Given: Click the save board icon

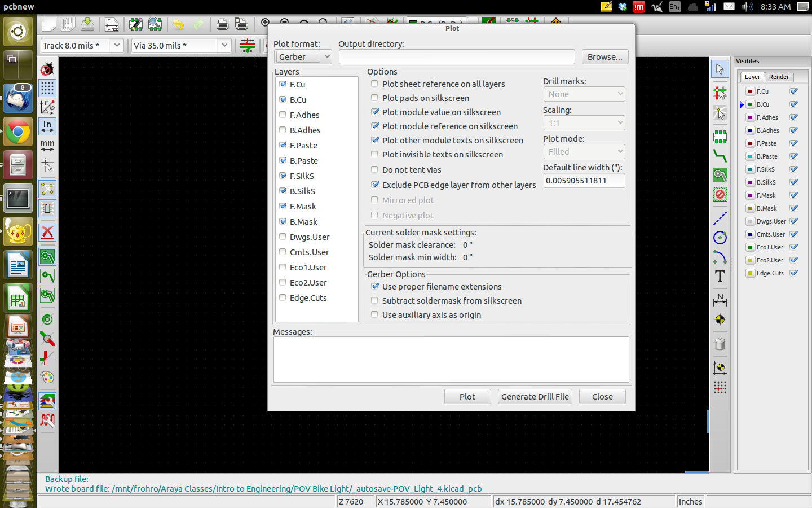Looking at the screenshot, I should (87, 24).
